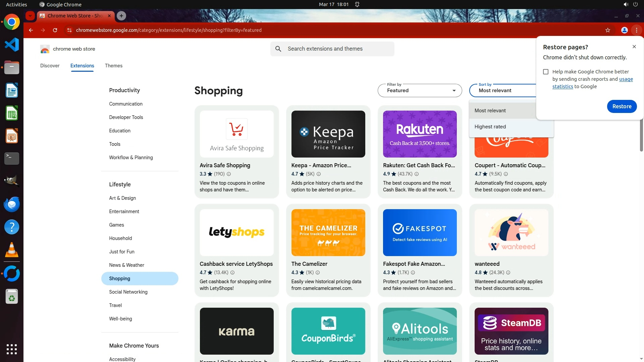Open a new tab with plus button
The image size is (644, 362).
point(121,16)
